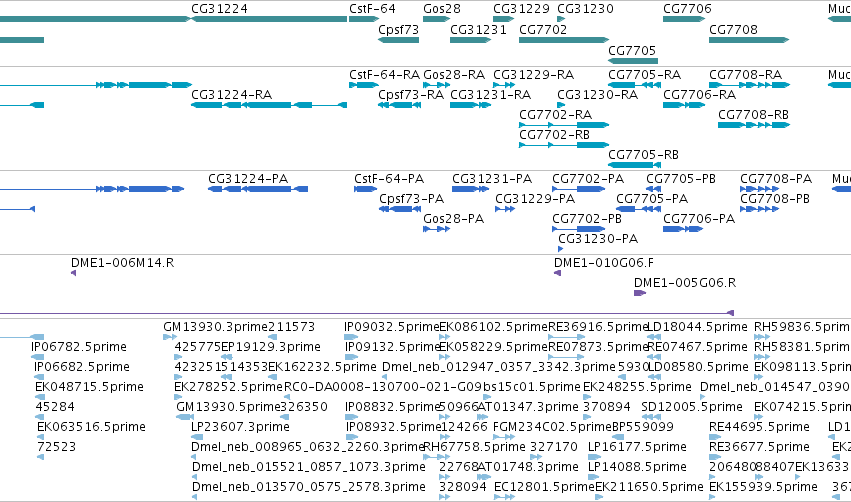Open the CG7706-PA protein label
The height and width of the screenshot is (502, 851).
click(699, 219)
